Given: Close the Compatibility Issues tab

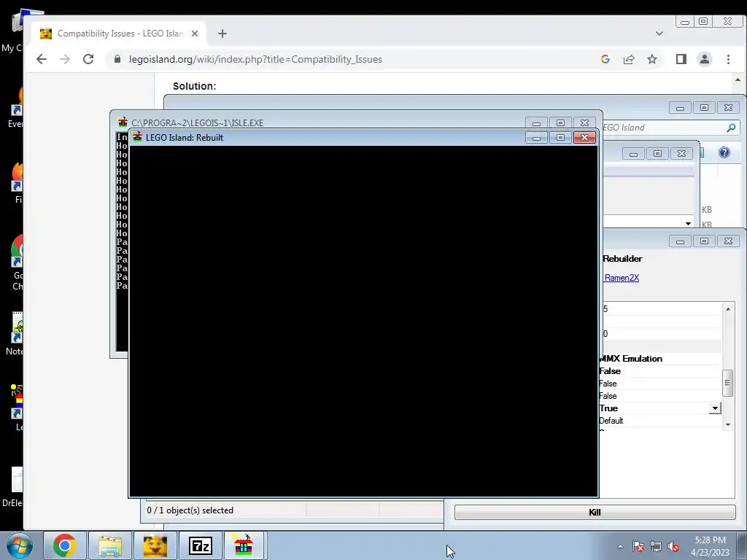Looking at the screenshot, I should [x=194, y=34].
